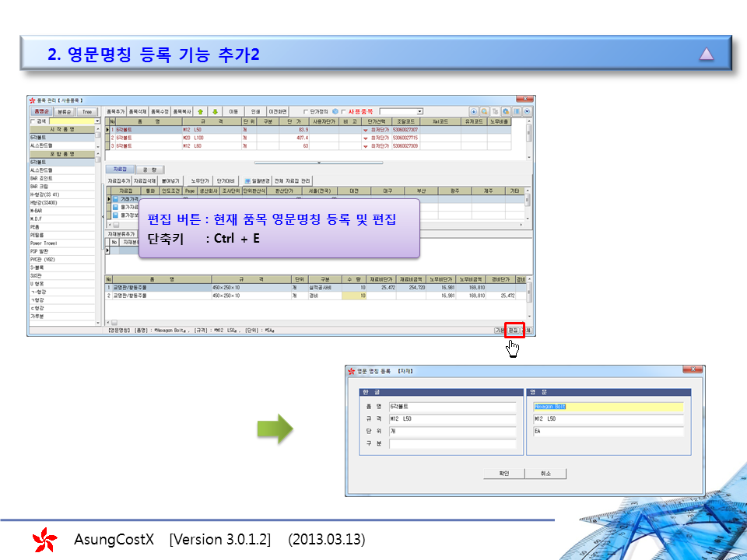Click the green up arrow icon
The height and width of the screenshot is (560, 747).
[x=199, y=111]
